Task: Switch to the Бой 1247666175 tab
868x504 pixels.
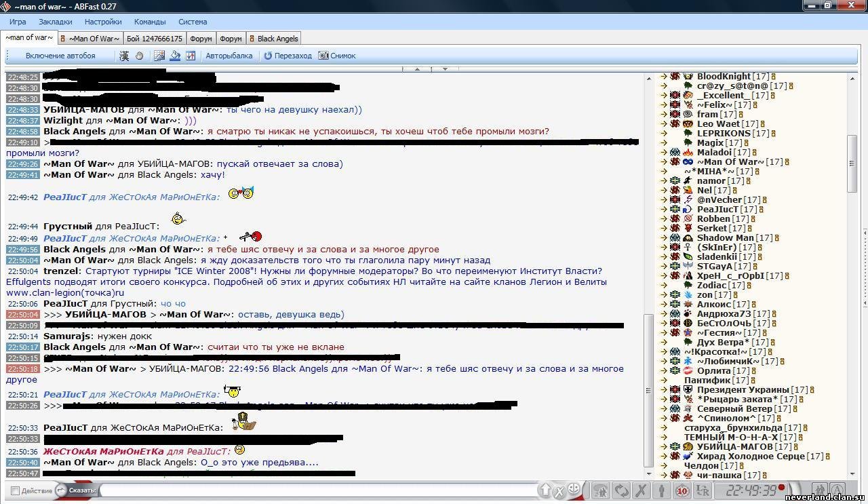Action: tap(154, 39)
